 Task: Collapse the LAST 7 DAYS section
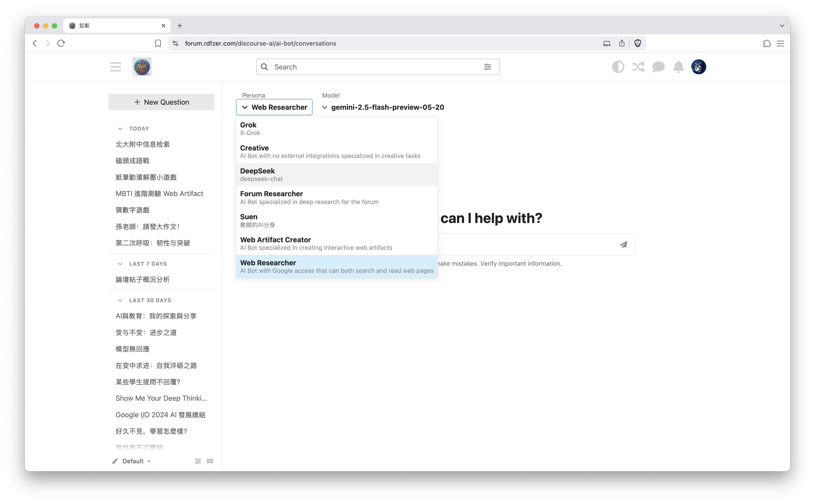tap(120, 264)
